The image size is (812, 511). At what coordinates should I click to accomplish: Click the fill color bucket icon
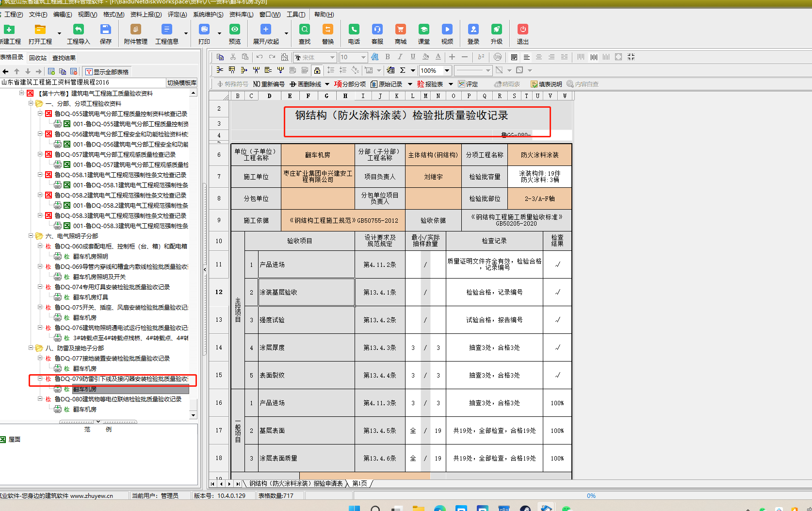click(x=425, y=57)
